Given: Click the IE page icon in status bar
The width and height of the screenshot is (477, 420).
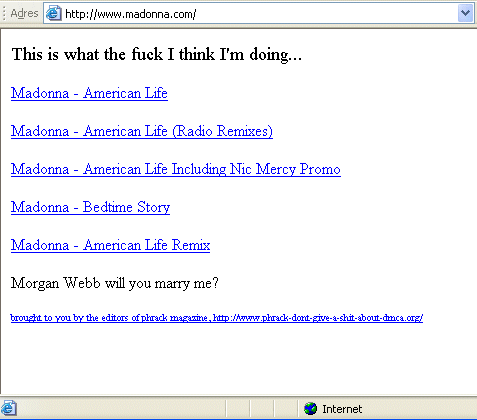Looking at the screenshot, I should pos(8,408).
